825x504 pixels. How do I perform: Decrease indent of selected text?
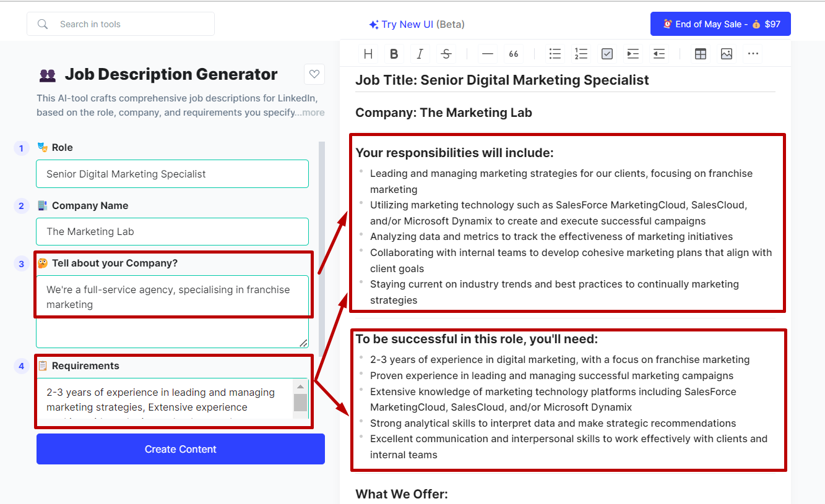pyautogui.click(x=659, y=54)
